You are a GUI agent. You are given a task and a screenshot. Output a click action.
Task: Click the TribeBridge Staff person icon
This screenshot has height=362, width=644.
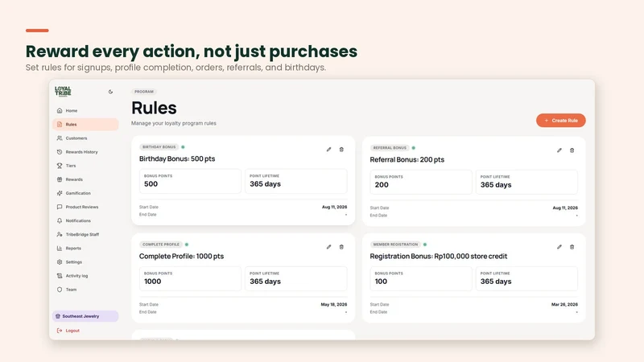point(60,234)
